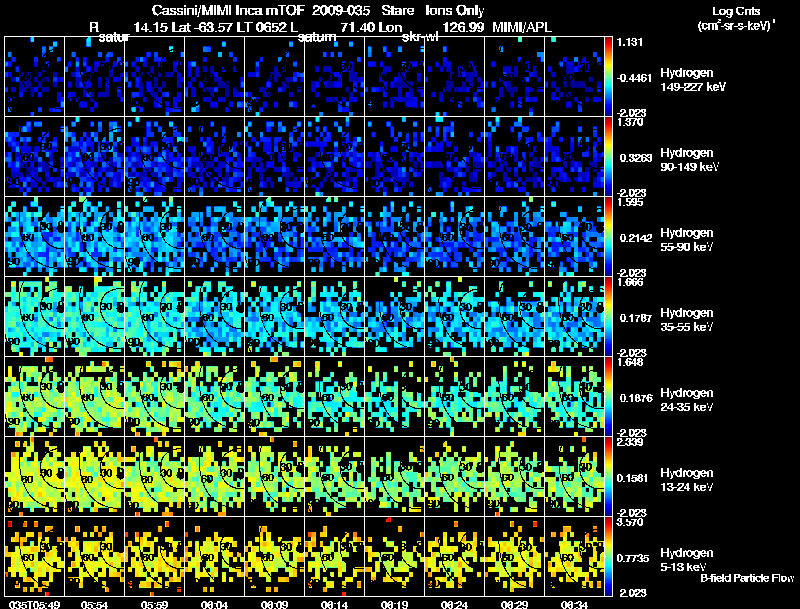Click the '05:54' time axis label
This screenshot has width=800, height=609.
[x=94, y=604]
